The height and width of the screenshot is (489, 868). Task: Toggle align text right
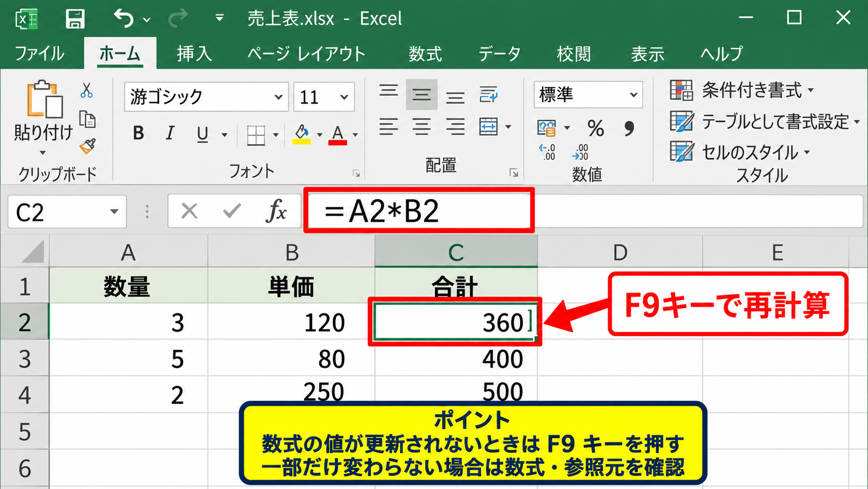455,126
